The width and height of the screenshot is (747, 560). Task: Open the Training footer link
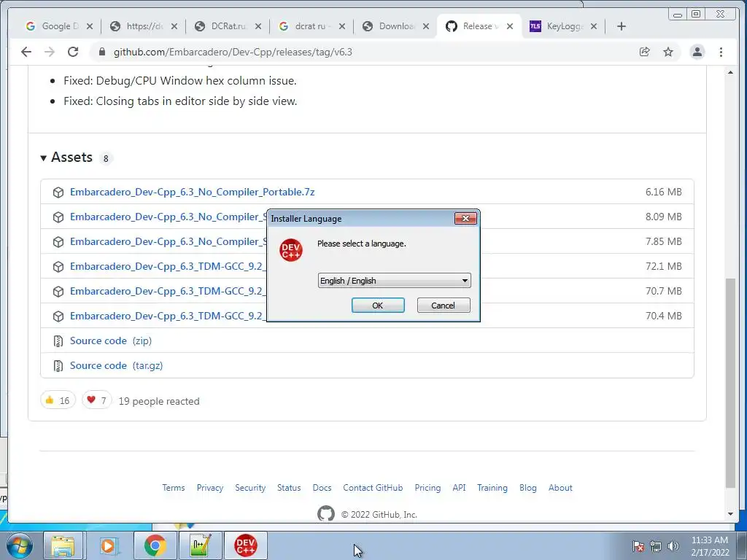point(492,488)
